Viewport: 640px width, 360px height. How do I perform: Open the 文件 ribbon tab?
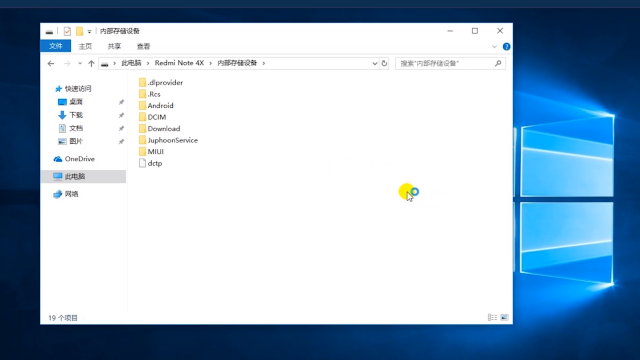[56, 46]
